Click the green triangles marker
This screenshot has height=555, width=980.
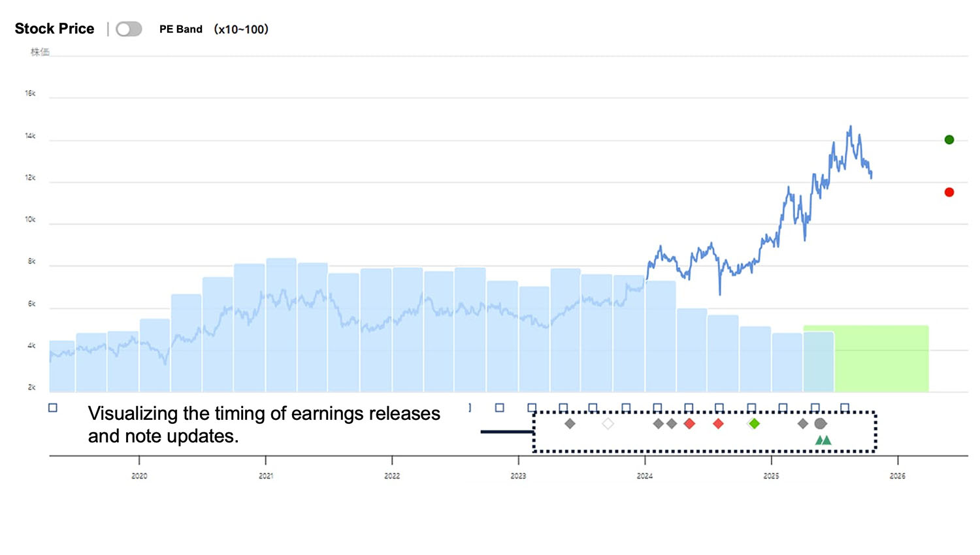coord(823,441)
